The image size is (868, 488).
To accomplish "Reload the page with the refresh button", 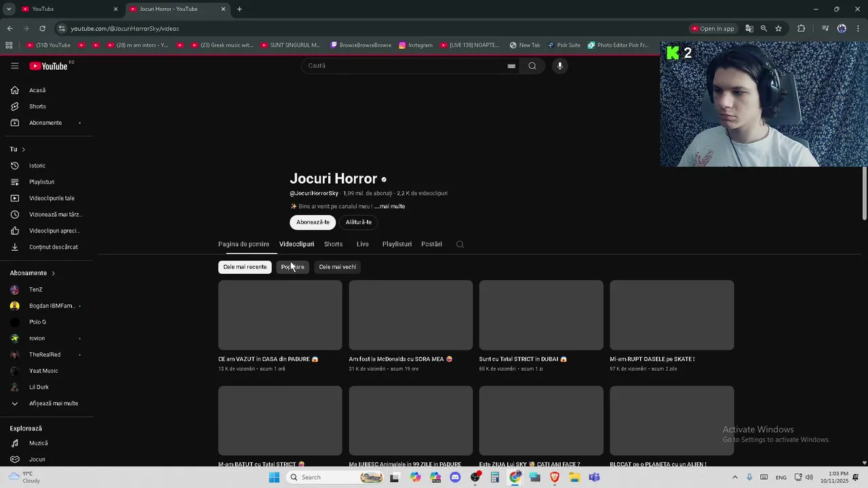I will 42,28.
